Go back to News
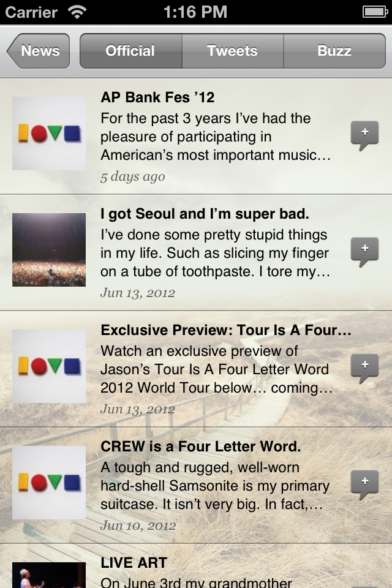Viewport: 392px width, 588px height. [39, 51]
